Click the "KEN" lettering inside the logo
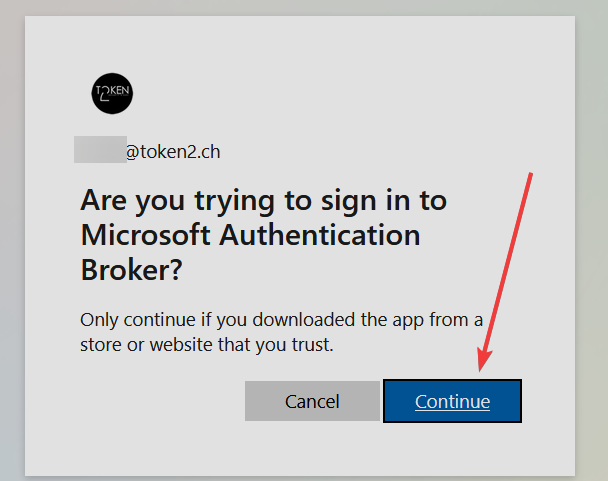This screenshot has height=481, width=608. (120, 90)
